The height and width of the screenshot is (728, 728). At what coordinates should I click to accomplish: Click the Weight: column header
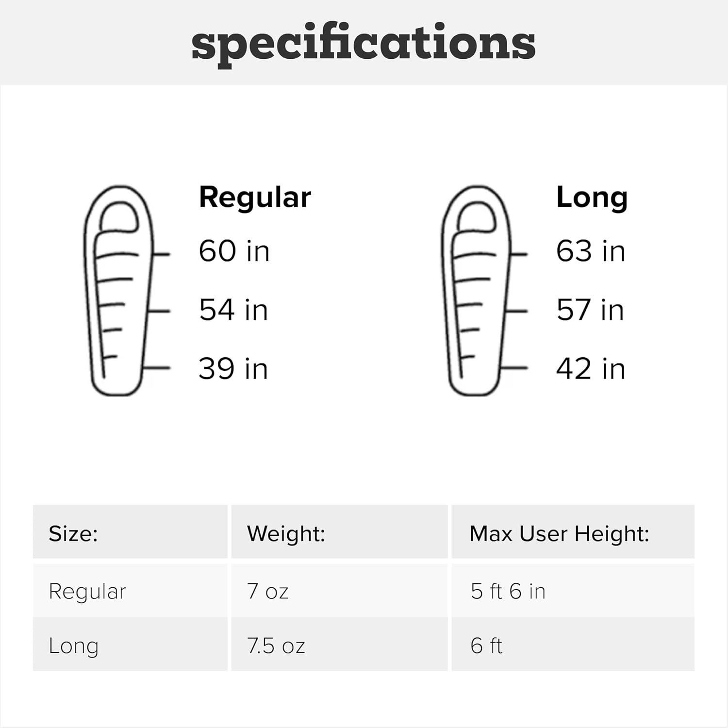(286, 534)
